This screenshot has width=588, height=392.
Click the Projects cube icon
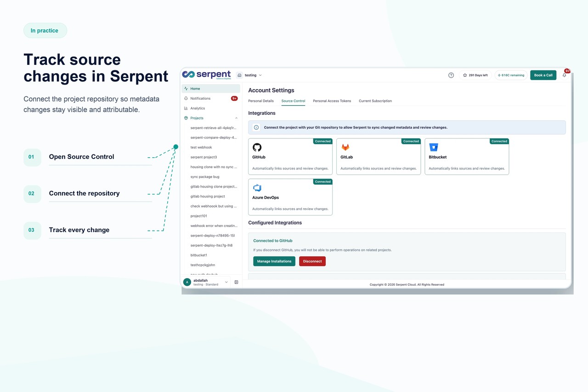click(x=186, y=118)
